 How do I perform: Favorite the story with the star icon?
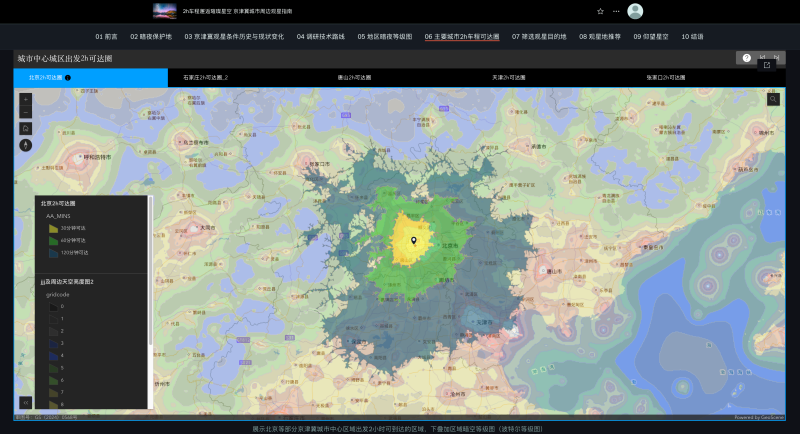[601, 11]
